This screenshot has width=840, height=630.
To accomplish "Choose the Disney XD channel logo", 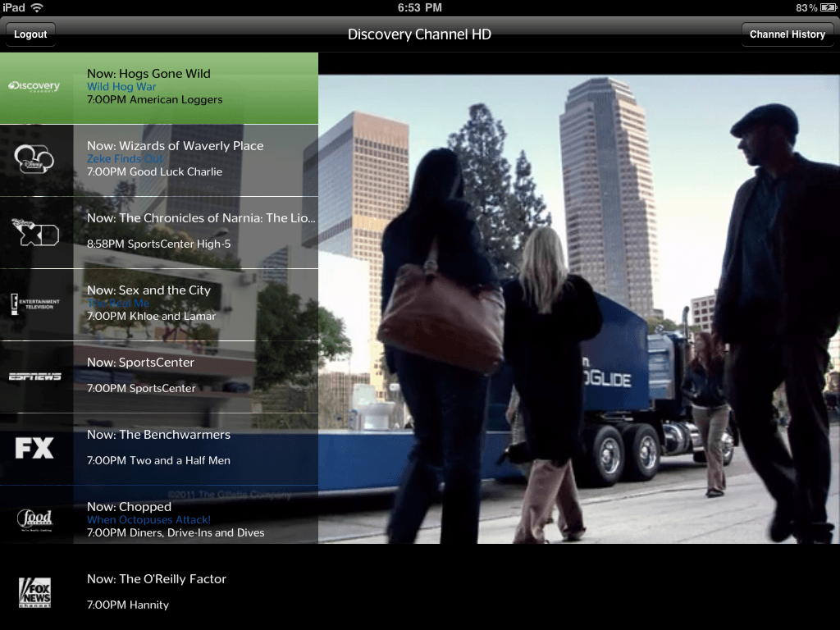I will click(34, 231).
